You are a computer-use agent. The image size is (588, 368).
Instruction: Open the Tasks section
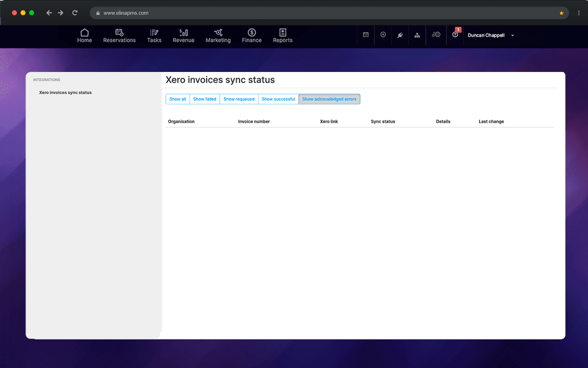click(154, 35)
